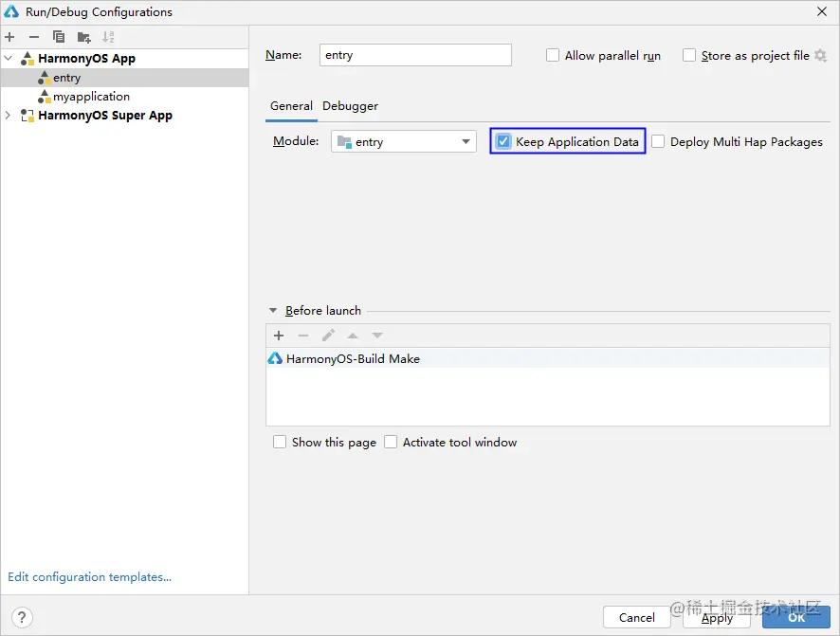This screenshot has width=840, height=636.
Task: Create a new folder for configurations
Action: pos(83,37)
